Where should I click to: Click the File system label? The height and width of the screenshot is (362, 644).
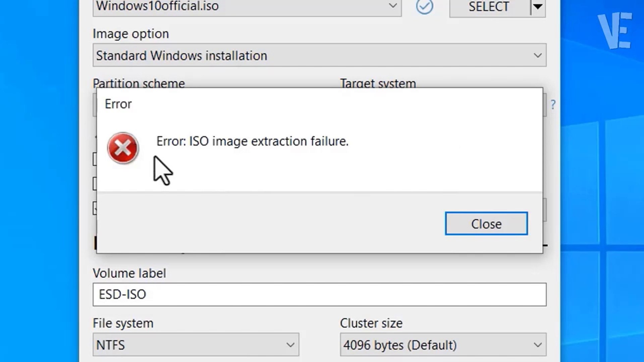pos(123,323)
